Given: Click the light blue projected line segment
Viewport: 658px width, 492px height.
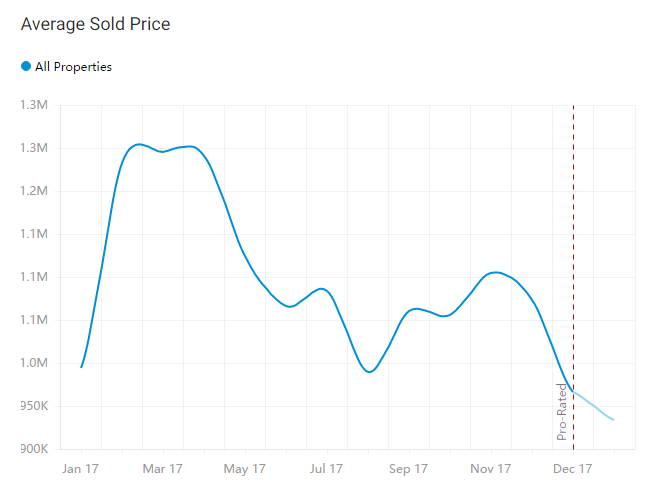Looking at the screenshot, I should click(x=594, y=405).
